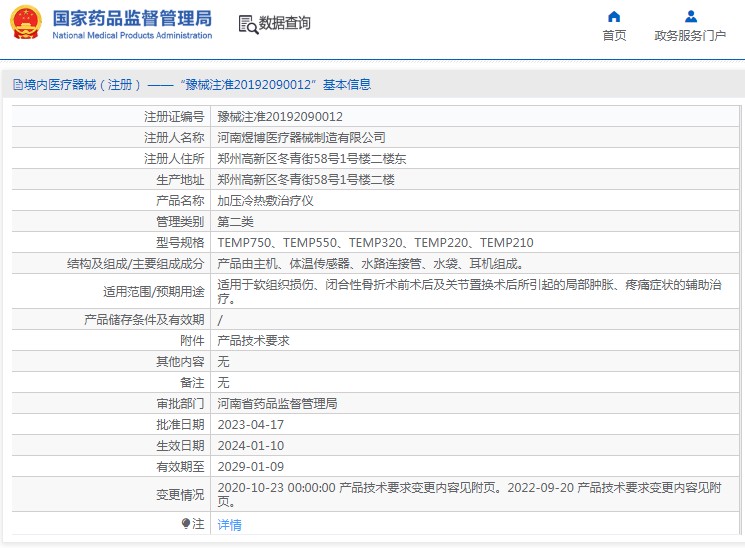Click the 型号规格 label
The width and height of the screenshot is (745, 548).
coord(180,243)
